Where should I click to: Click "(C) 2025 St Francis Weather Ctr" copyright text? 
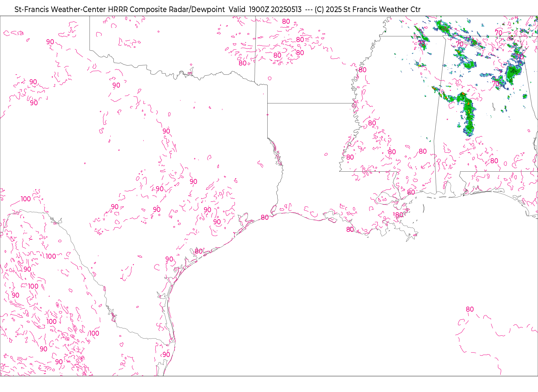pyautogui.click(x=367, y=10)
